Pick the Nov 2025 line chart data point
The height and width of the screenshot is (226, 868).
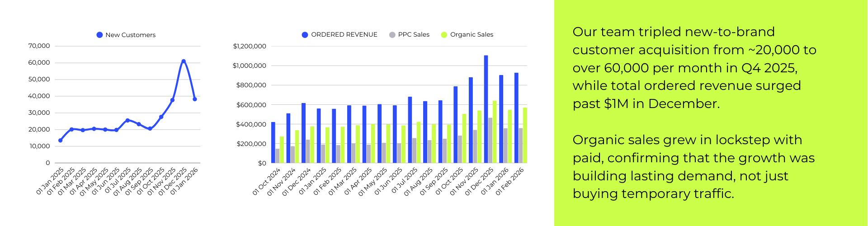click(172, 100)
